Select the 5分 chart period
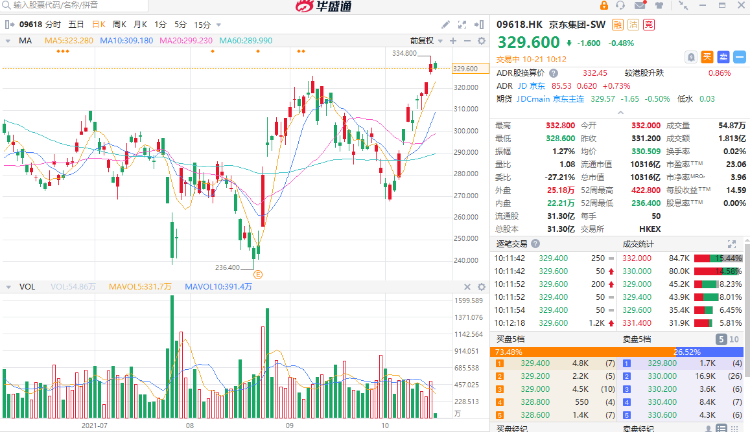The image size is (750, 432). [180, 24]
